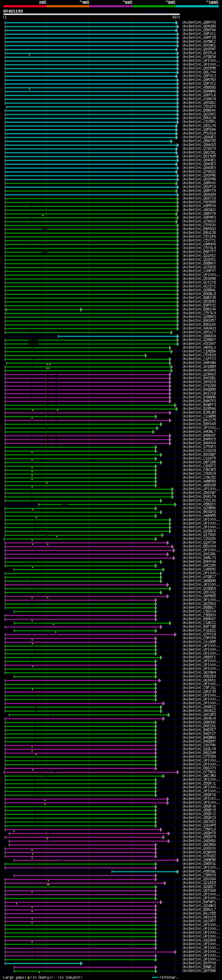Screen dimensions: 222x980
Task: Click the Large gaps legend text
Action: (x=43, y=977)
